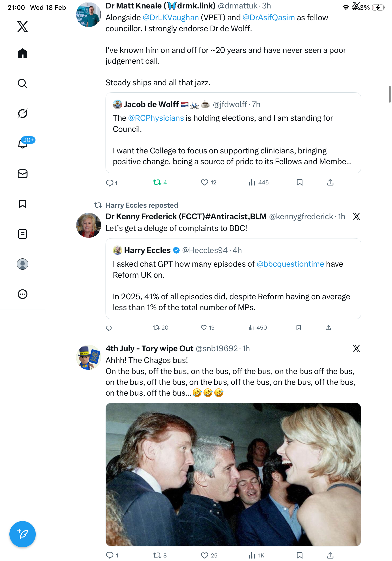This screenshot has height=561, width=392.
Task: Open Search from the sidebar
Action: (23, 83)
